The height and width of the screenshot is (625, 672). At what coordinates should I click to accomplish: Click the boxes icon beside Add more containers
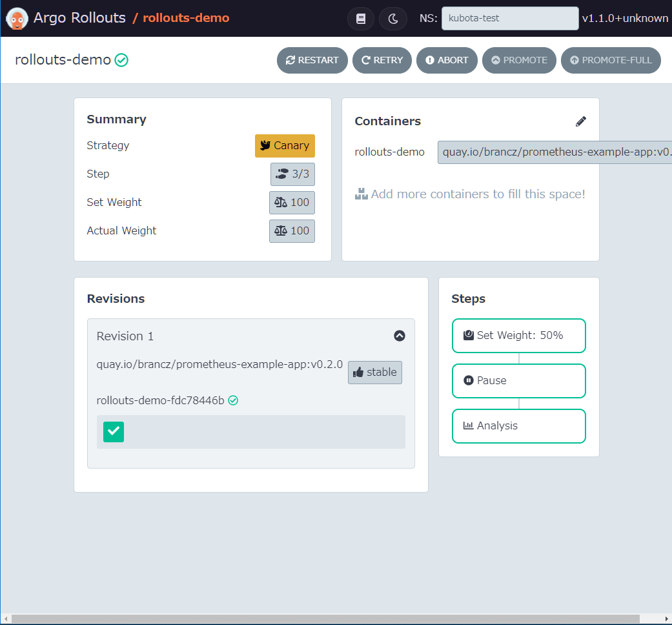(361, 194)
